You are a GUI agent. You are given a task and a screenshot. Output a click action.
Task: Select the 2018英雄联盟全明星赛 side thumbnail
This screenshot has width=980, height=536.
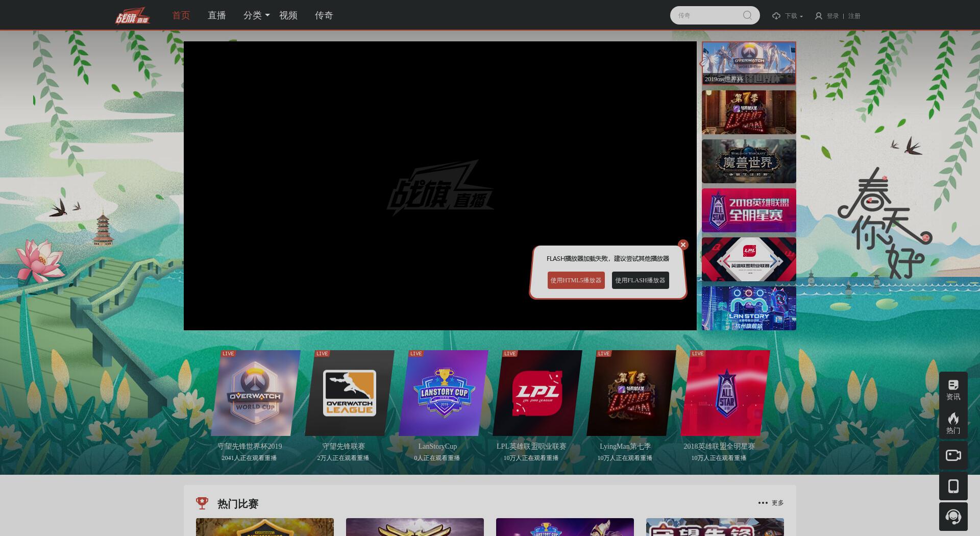749,210
